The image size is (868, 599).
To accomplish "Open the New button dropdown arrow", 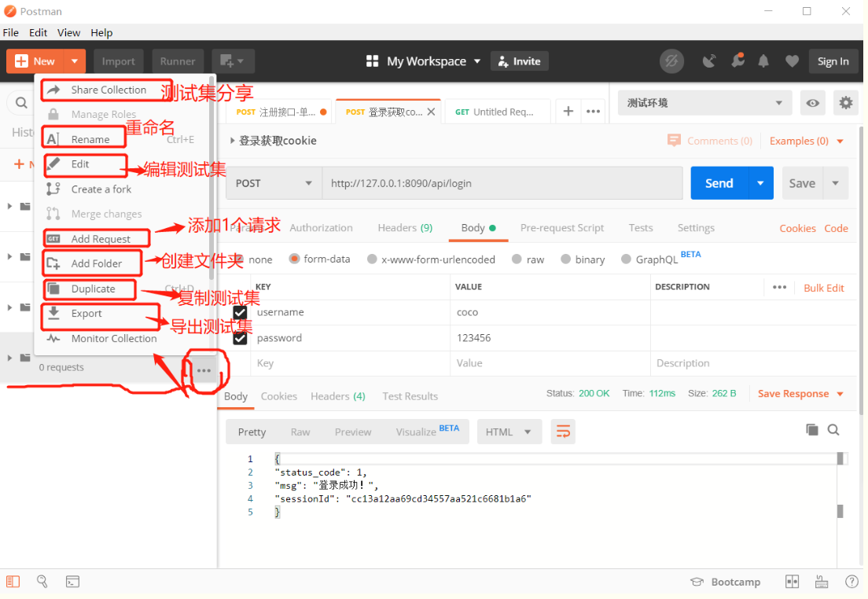I will [74, 61].
